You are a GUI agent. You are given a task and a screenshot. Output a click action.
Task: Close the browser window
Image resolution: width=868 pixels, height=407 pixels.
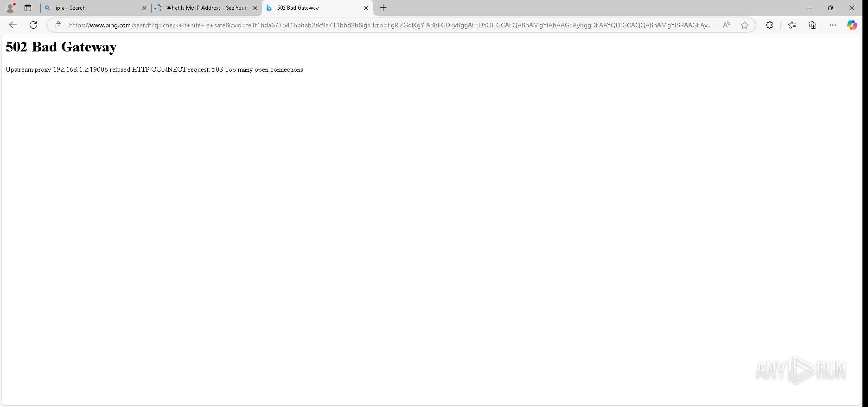point(852,8)
